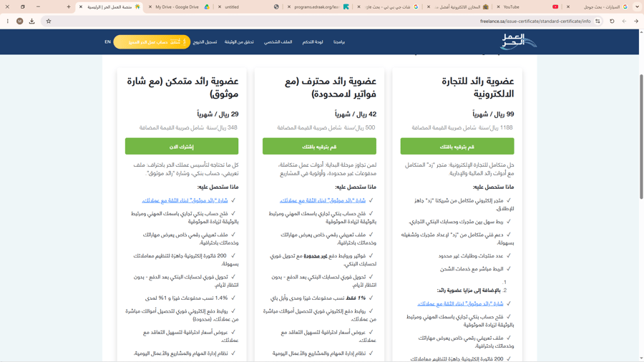Click 1% فقط payment rate feature text
The image size is (644, 362).
tap(318, 298)
